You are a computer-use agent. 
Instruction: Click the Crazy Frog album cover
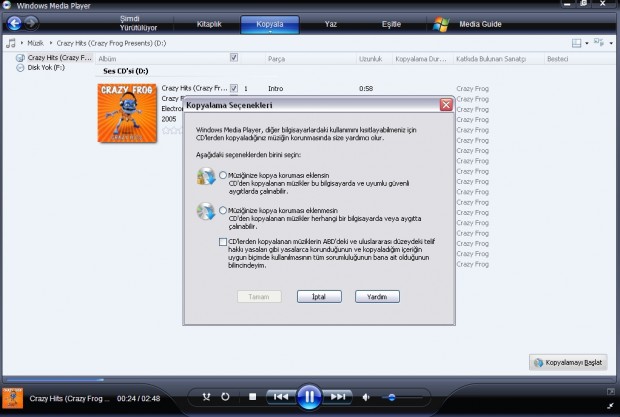pyautogui.click(x=127, y=113)
